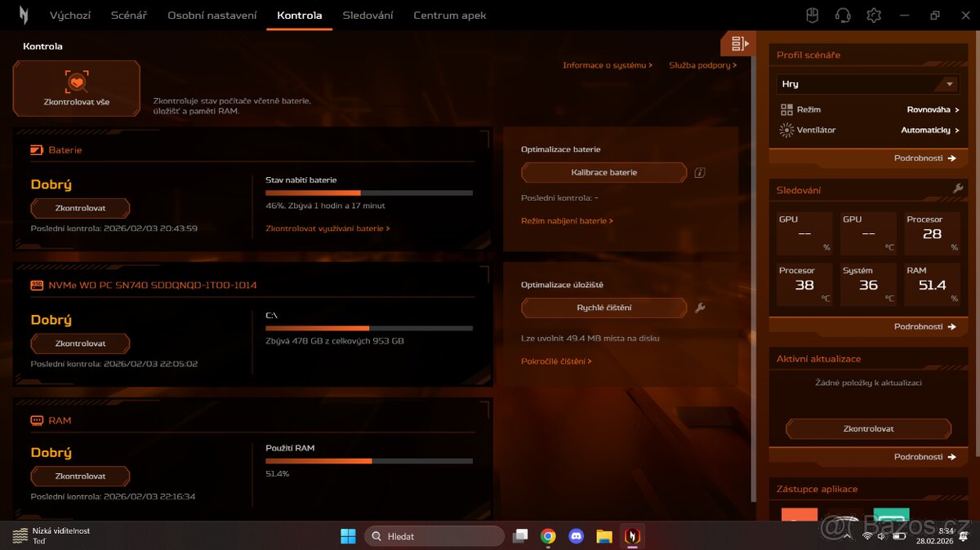Screen dimensions: 980x550
Task: Select the Výchozí tab
Action: pos(69,15)
